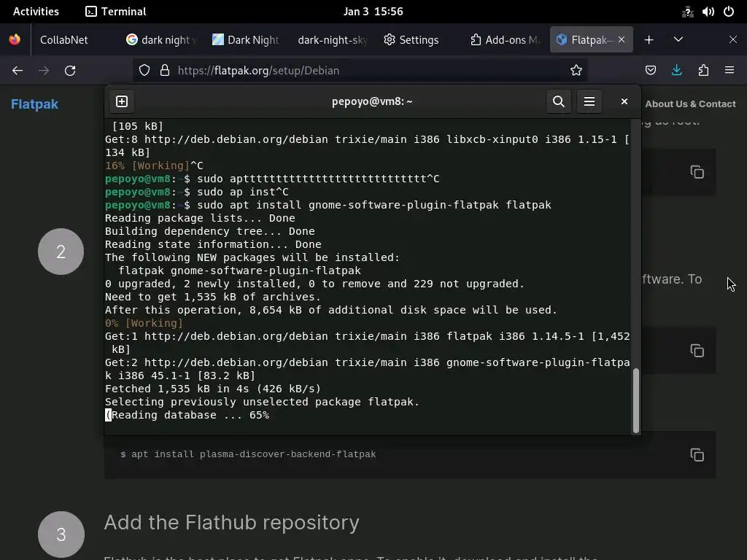
Task: Reload the Flatpak page
Action: click(70, 71)
